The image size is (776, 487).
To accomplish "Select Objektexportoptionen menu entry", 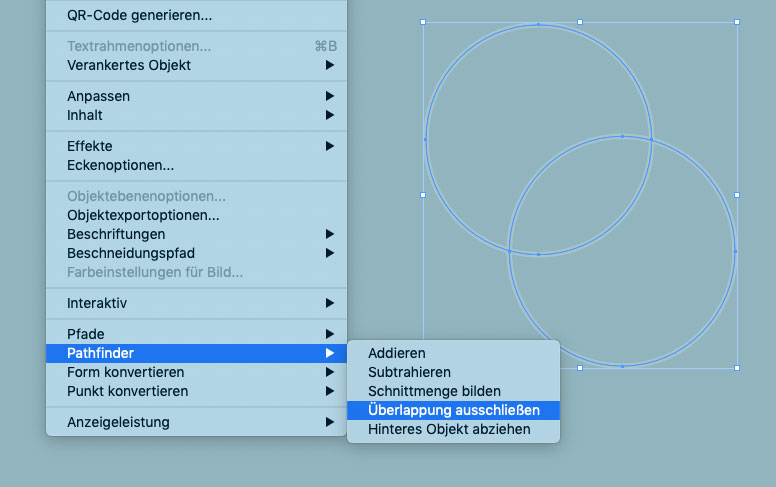I will 196,215.
